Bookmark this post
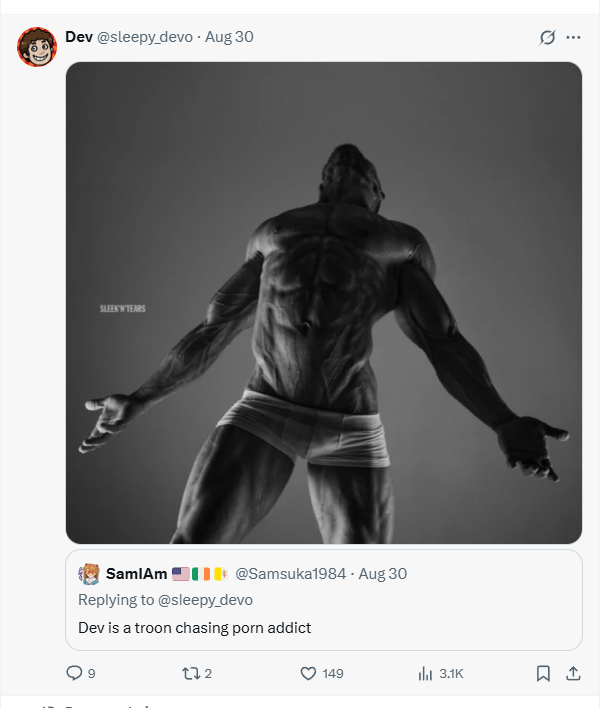This screenshot has height=708, width=615. click(543, 674)
